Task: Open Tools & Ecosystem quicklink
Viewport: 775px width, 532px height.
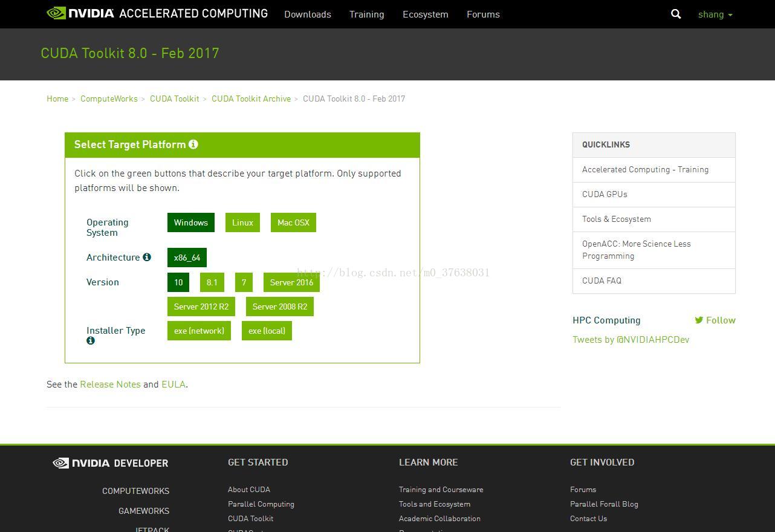Action: click(654, 219)
